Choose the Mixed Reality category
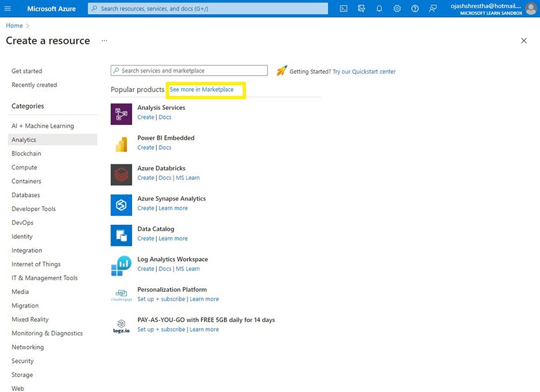 [x=30, y=320]
